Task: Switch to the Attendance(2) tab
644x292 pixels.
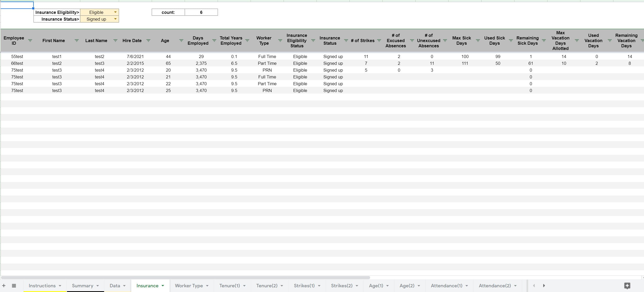Action: 494,285
